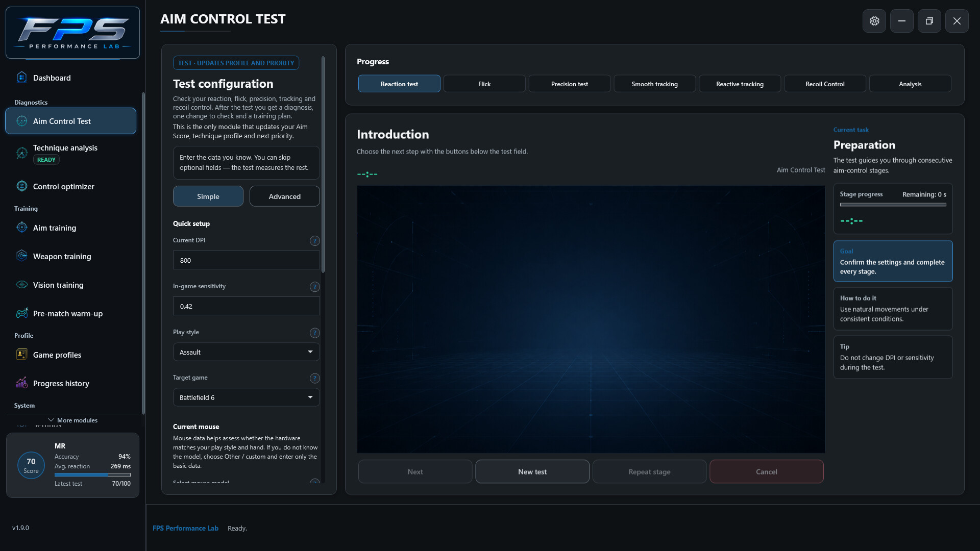Click the Next button
This screenshot has width=980, height=551.
tap(415, 471)
